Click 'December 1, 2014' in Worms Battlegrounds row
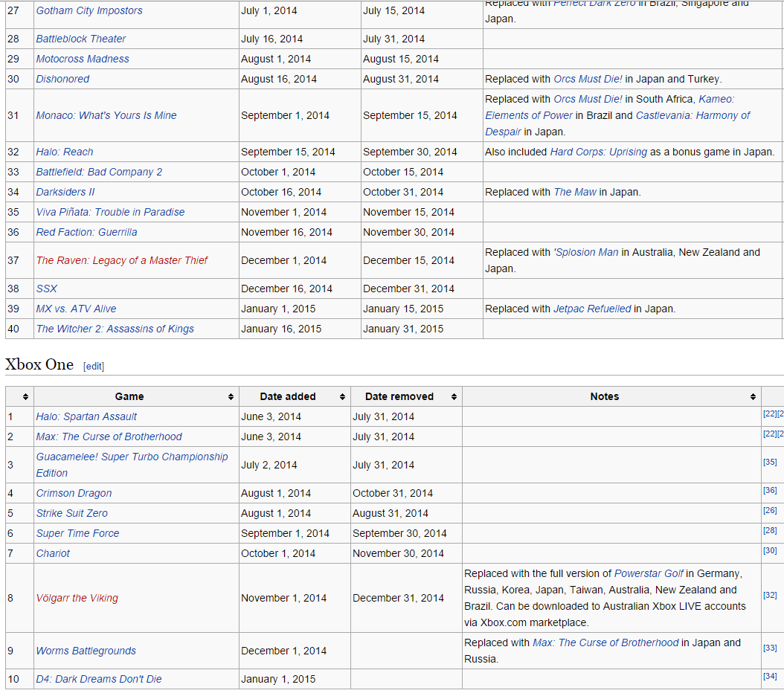The height and width of the screenshot is (699, 784). 283,651
